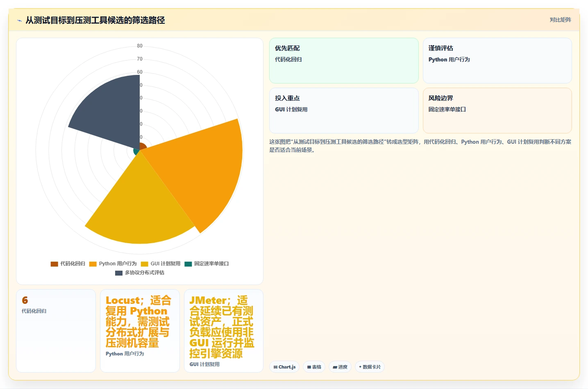This screenshot has height=389, width=588.
Task: Click the 进度 chip progress icon
Action: pyautogui.click(x=335, y=367)
